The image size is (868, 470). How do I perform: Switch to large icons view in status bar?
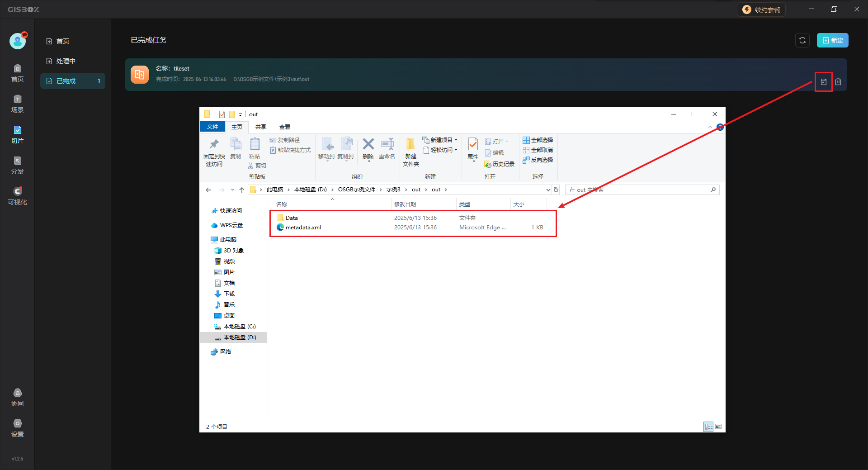718,427
